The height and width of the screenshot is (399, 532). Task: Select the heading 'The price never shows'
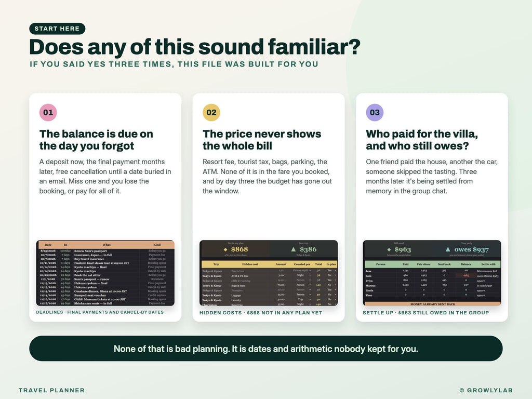coord(262,134)
